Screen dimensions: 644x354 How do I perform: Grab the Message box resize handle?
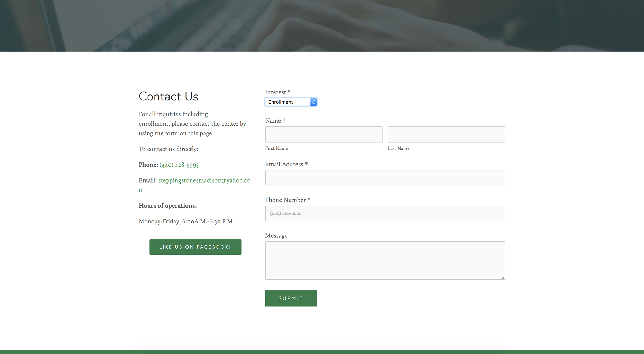pos(503,278)
